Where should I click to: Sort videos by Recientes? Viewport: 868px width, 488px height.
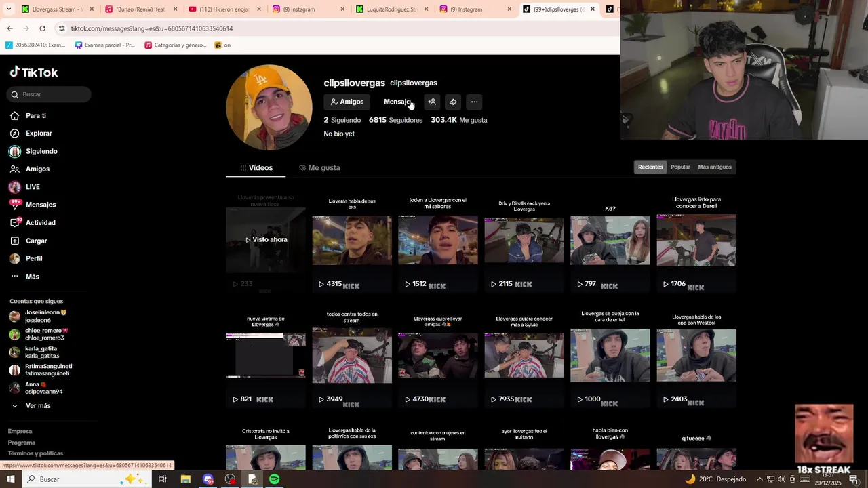650,167
